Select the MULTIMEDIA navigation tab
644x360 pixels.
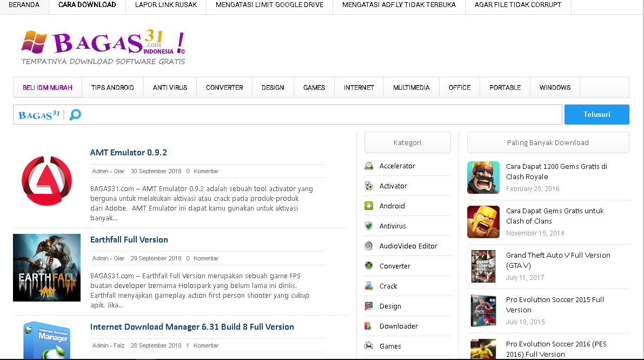click(411, 88)
